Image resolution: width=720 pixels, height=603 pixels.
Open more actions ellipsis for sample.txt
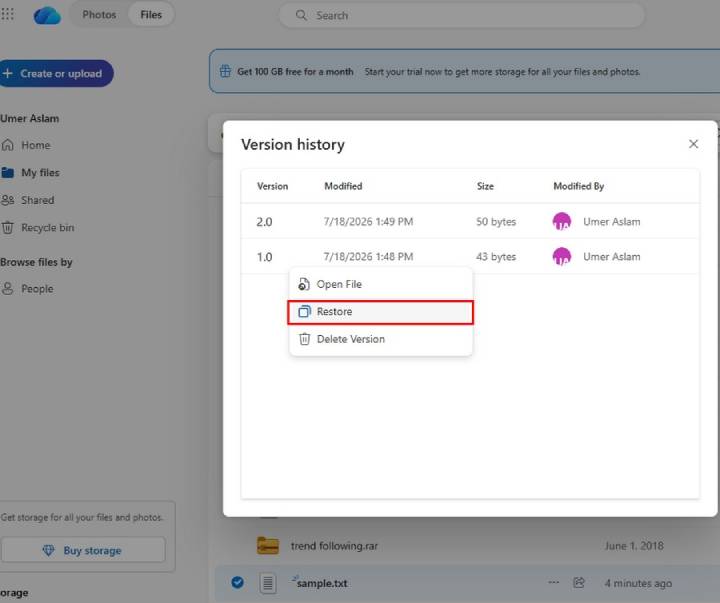(554, 582)
